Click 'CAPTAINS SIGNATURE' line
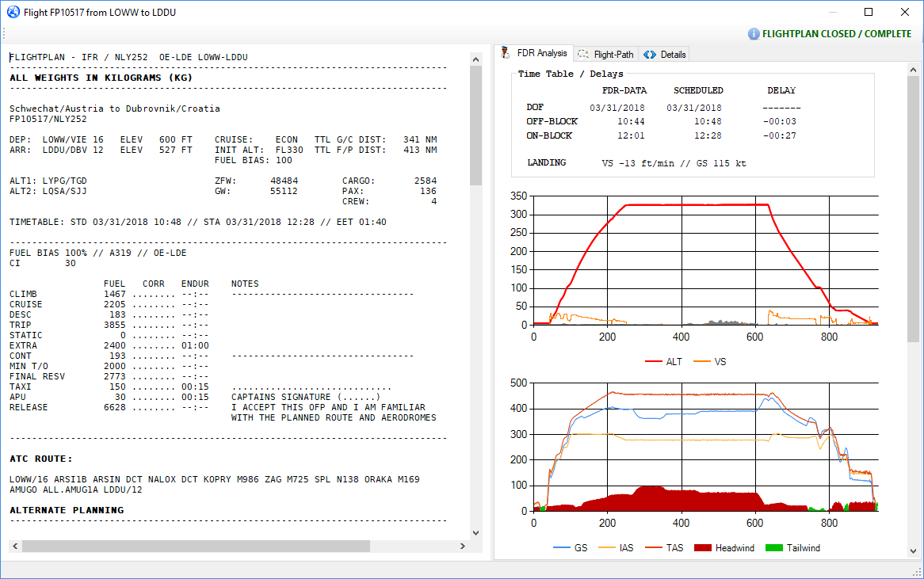This screenshot has height=579, width=924. (306, 397)
